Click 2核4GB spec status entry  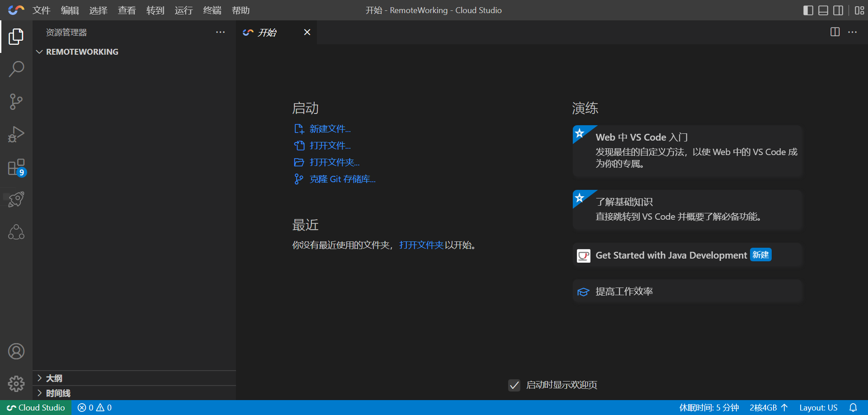[x=769, y=408]
